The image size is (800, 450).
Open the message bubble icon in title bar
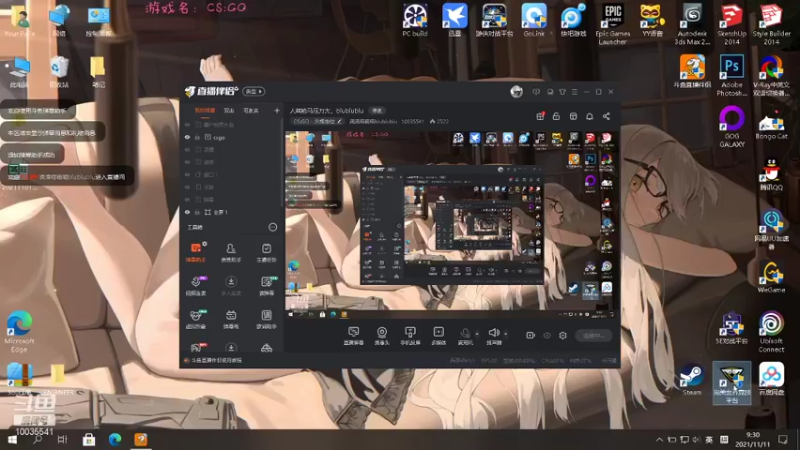pos(536,92)
